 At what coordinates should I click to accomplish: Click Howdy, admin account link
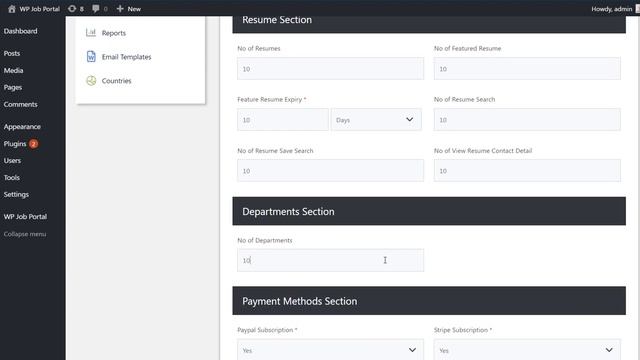[x=611, y=9]
